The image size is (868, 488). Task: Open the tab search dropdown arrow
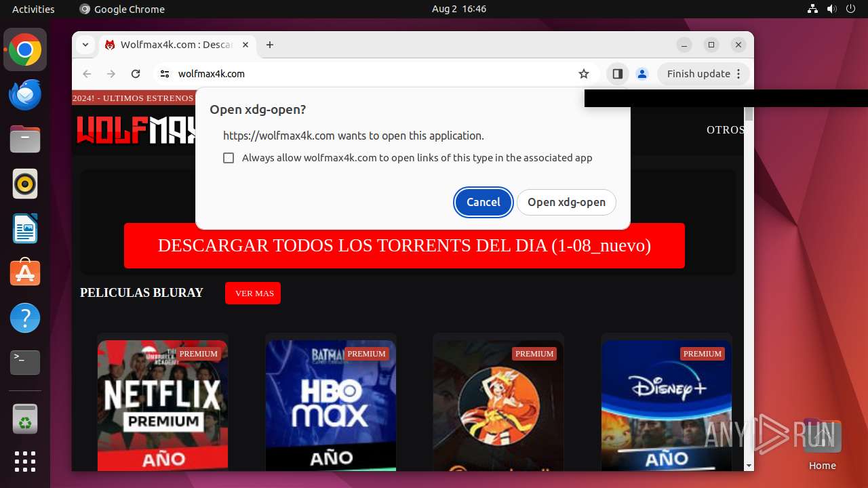[85, 45]
